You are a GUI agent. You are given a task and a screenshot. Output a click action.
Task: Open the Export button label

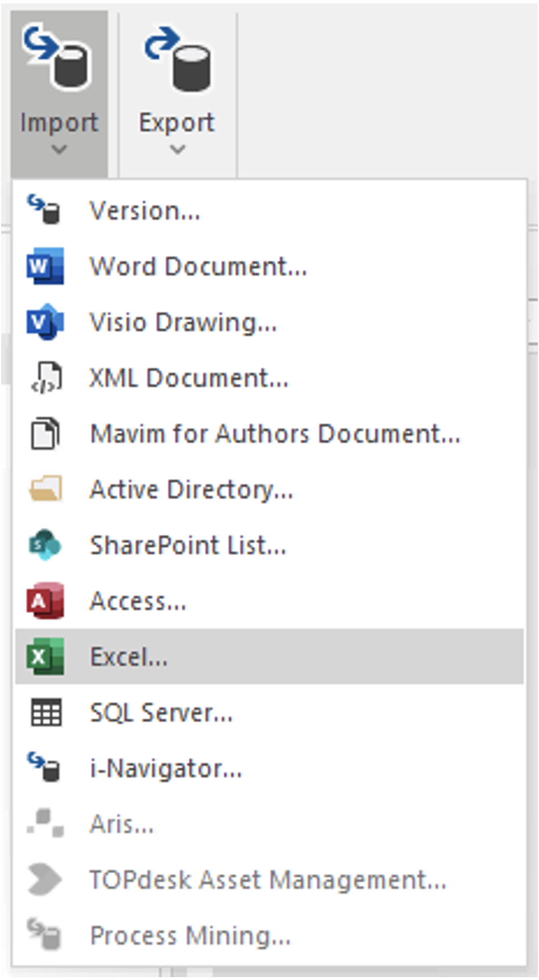click(x=177, y=123)
